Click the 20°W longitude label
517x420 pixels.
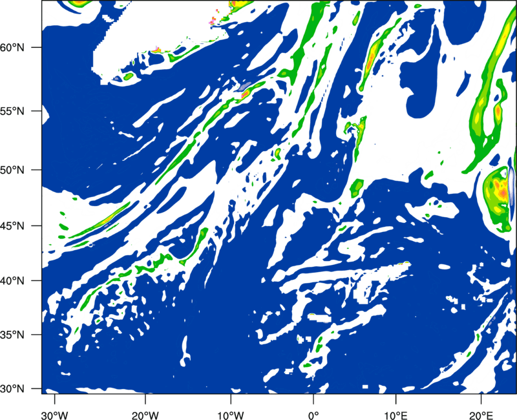coord(145,415)
